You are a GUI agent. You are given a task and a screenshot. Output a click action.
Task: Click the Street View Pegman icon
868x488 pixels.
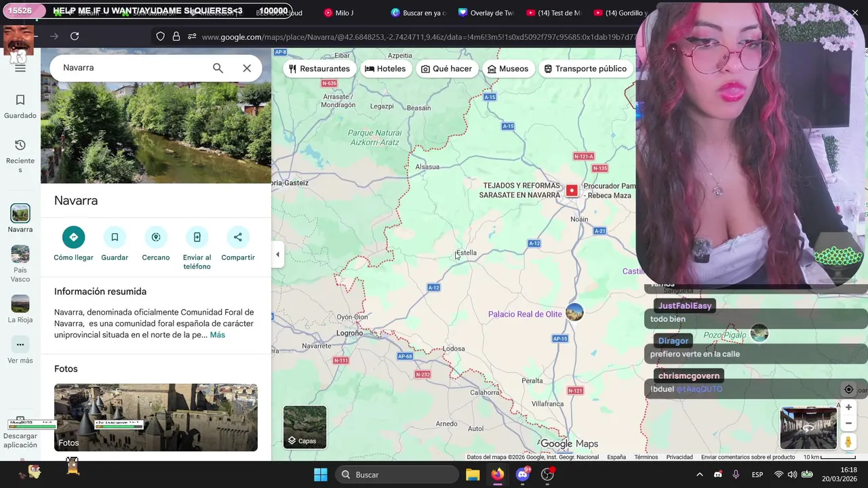848,442
